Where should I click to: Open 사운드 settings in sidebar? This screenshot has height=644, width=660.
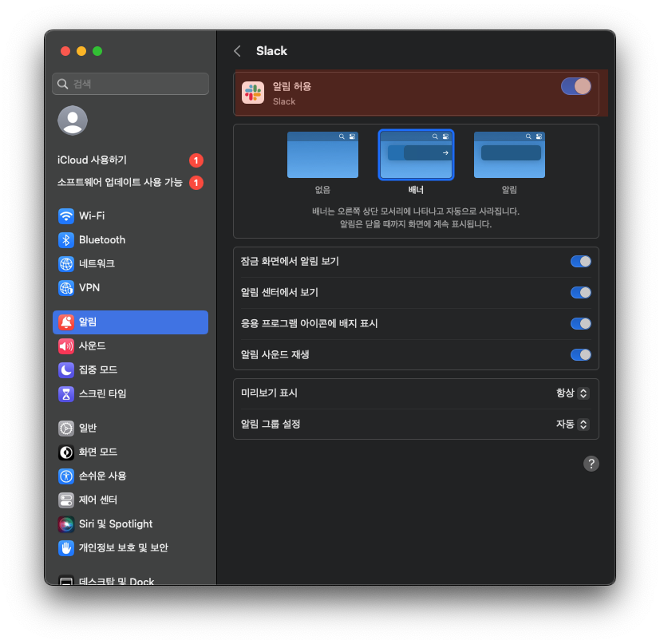(x=131, y=346)
